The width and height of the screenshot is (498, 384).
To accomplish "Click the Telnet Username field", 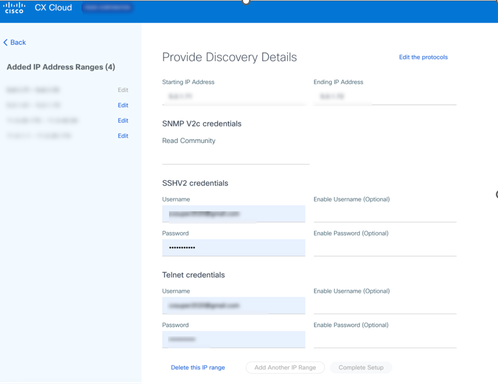I will coord(233,305).
